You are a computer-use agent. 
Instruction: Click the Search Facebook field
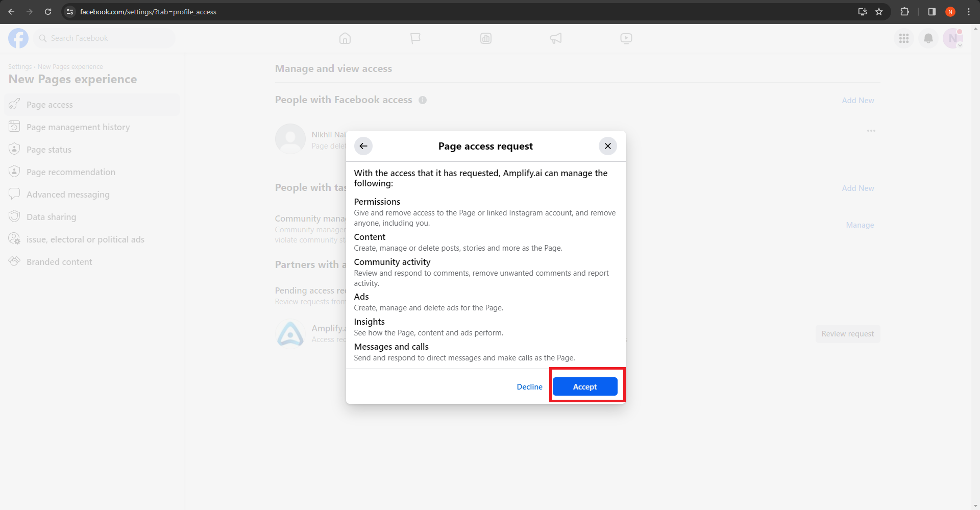click(x=105, y=38)
